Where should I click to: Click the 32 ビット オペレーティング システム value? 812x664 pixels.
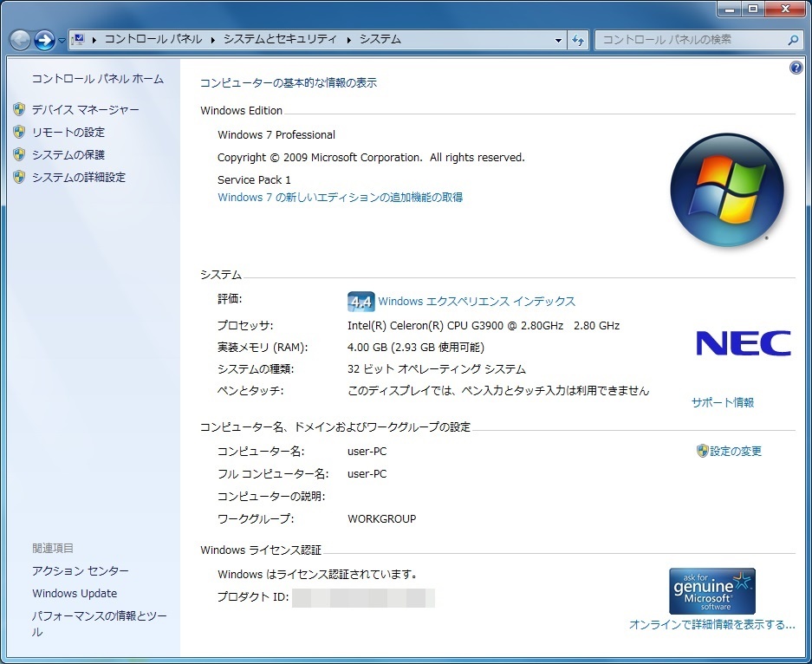coord(437,369)
